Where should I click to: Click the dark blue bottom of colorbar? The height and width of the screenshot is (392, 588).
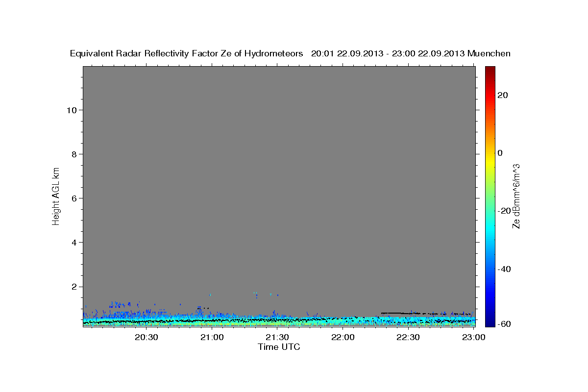click(x=490, y=322)
